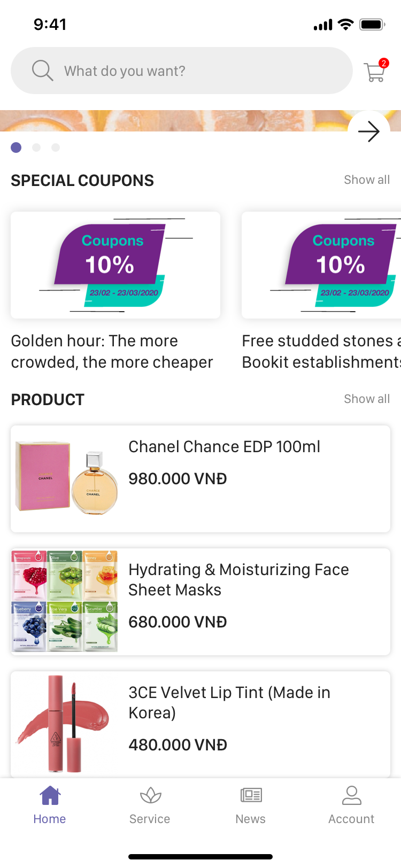This screenshot has width=401, height=868.
Task: Focus the "What do you want?" search field
Action: pyautogui.click(x=182, y=71)
